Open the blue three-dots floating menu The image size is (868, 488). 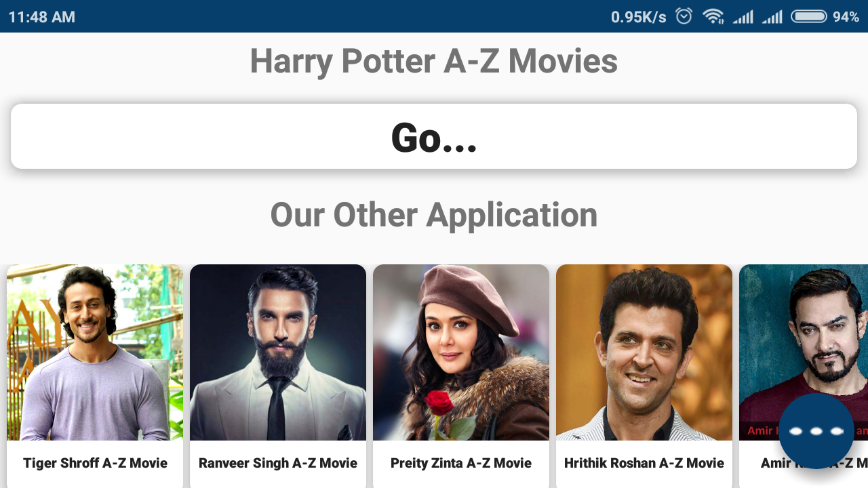816,431
